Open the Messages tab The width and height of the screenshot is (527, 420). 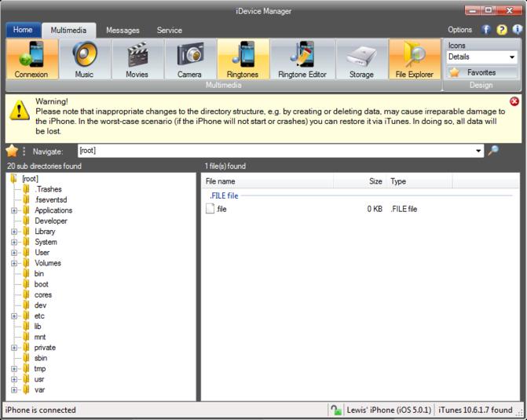point(123,31)
